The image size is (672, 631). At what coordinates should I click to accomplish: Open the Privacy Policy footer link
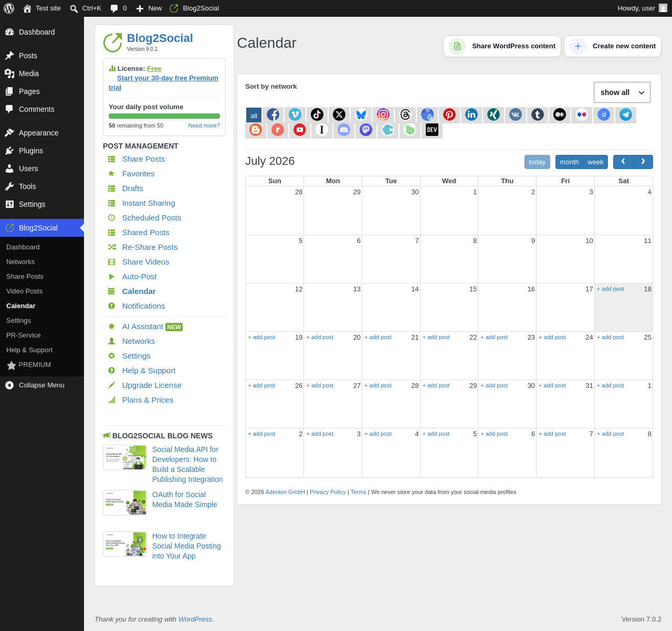tap(328, 492)
